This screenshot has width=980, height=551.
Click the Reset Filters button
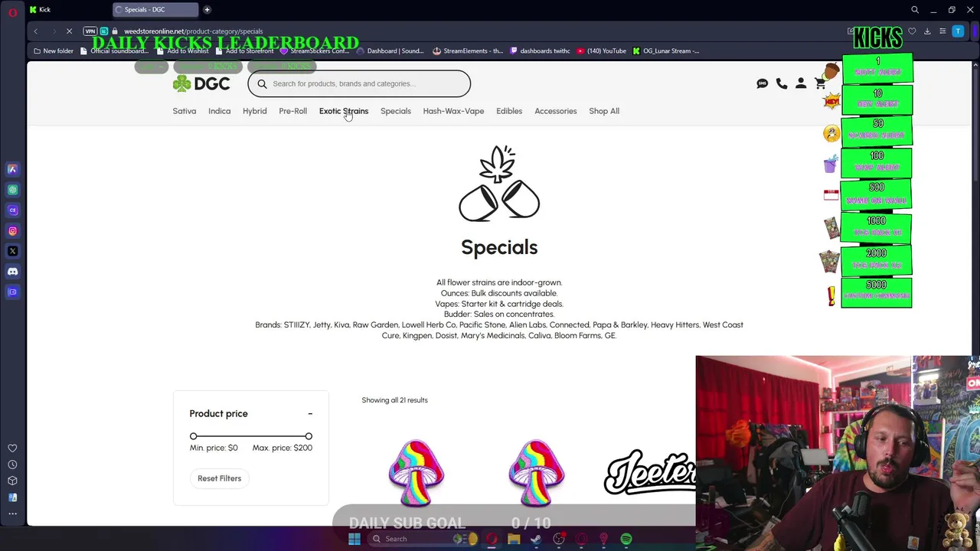(x=219, y=478)
